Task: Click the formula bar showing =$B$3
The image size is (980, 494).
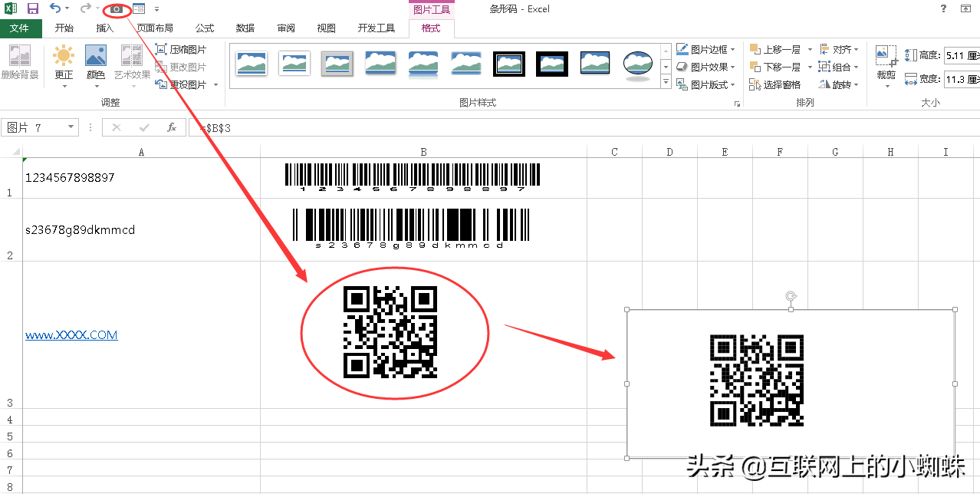Action: click(x=584, y=127)
